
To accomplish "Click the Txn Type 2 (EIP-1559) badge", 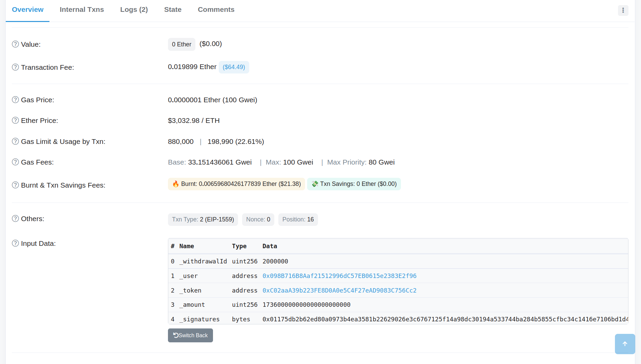I will [x=203, y=219].
